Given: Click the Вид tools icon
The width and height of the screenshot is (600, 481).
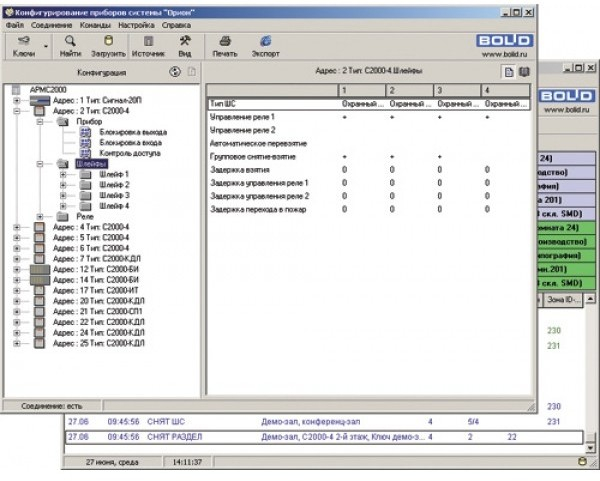Looking at the screenshot, I should point(185,41).
